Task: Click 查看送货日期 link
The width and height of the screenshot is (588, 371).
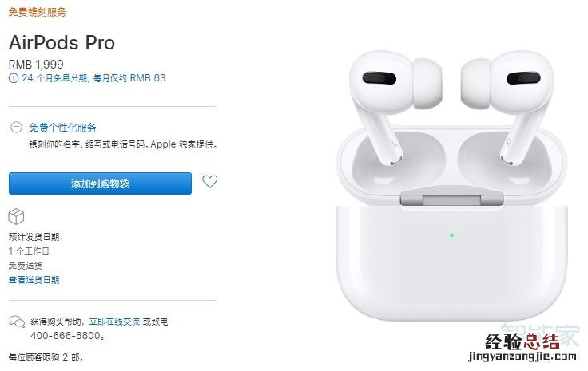Action: [x=34, y=280]
